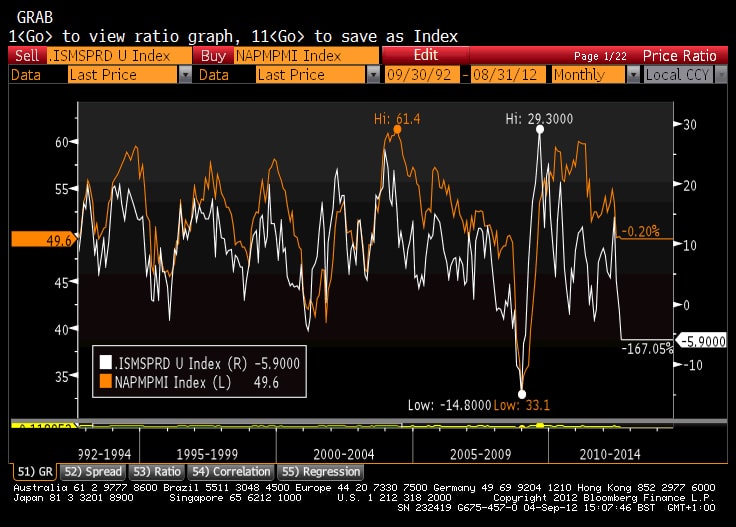Viewport: 736px width, 527px height.
Task: Open the Sell field data type dropdown arrow
Action: coord(184,75)
